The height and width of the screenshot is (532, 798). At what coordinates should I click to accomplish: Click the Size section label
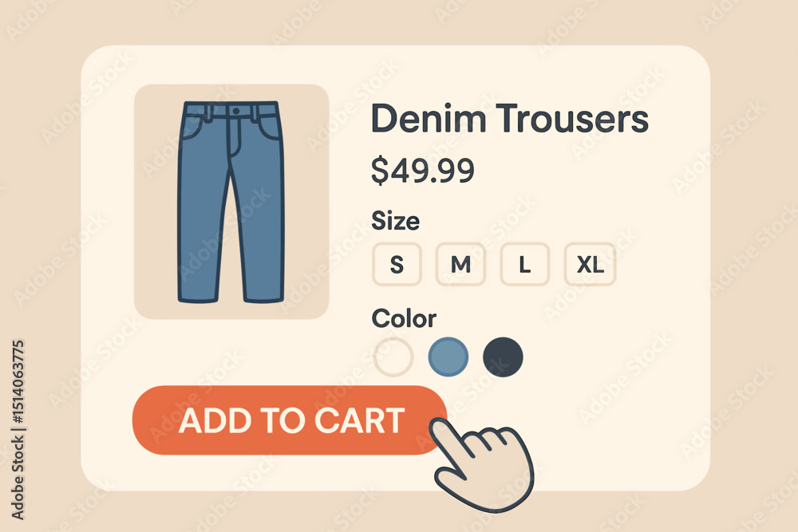tap(396, 221)
